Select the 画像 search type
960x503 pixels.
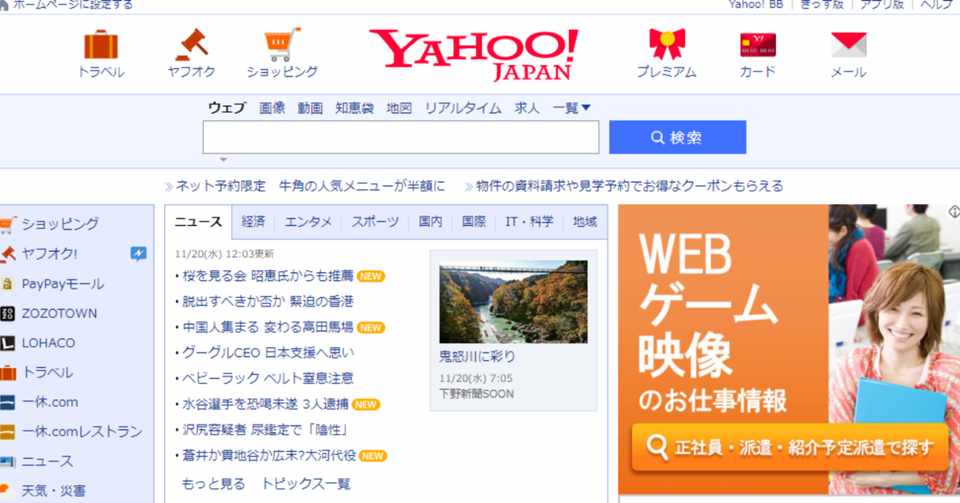point(272,108)
